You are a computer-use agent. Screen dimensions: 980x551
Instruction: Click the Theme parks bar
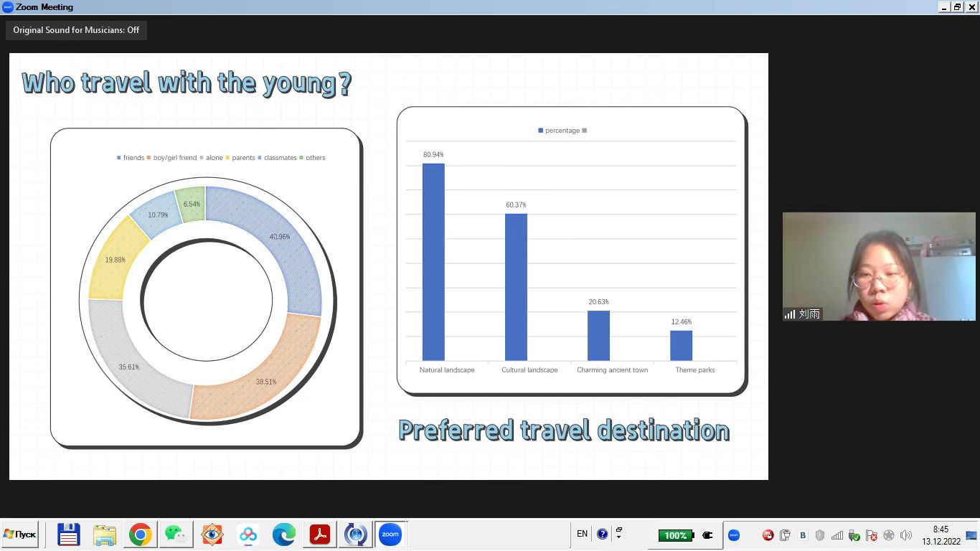[x=682, y=346]
